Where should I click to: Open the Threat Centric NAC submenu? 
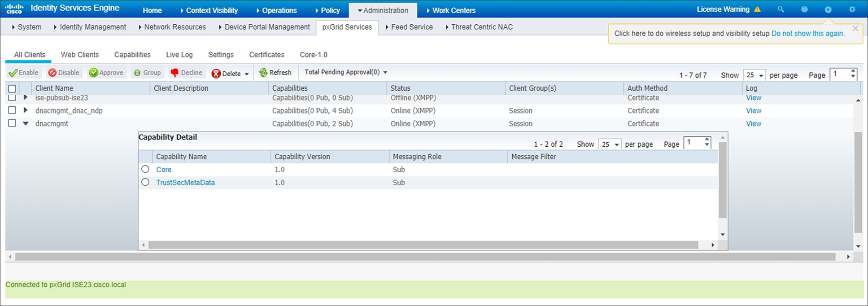coord(479,27)
